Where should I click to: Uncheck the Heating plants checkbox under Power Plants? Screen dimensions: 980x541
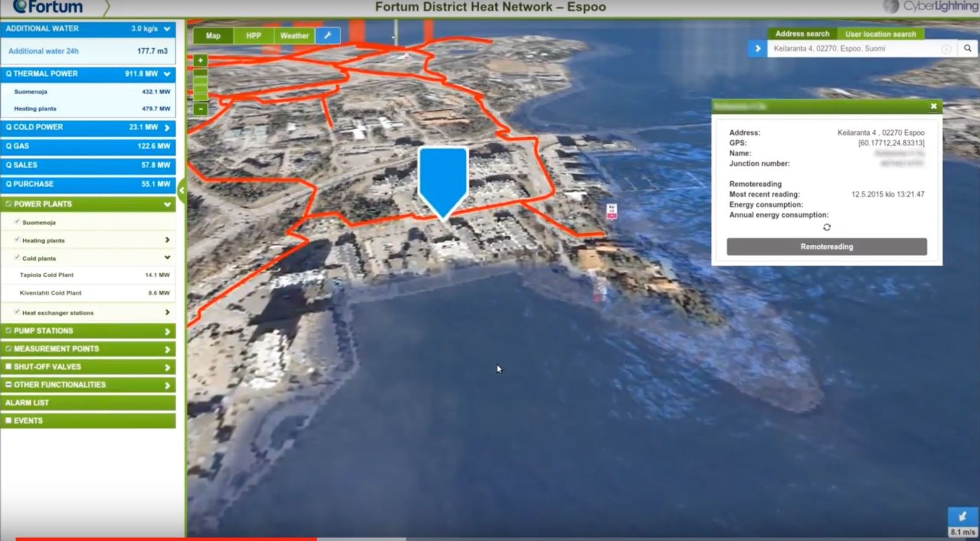tap(17, 240)
